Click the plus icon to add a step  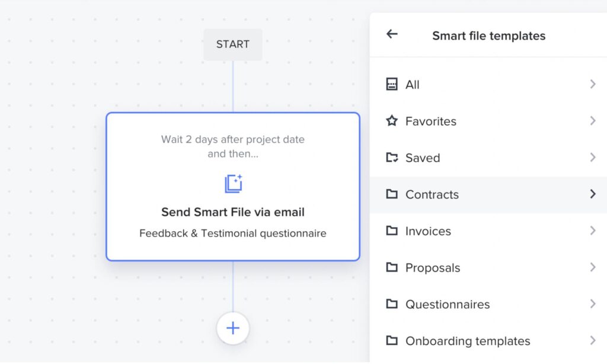pos(233,328)
